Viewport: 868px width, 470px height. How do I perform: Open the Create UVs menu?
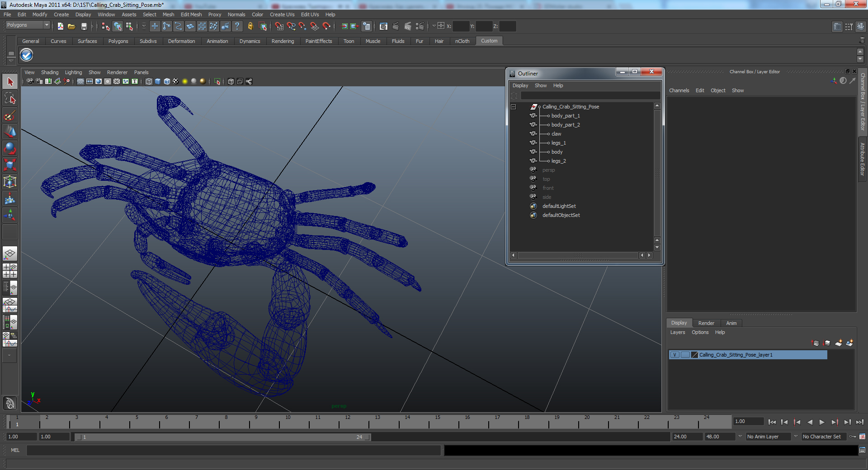(x=282, y=14)
